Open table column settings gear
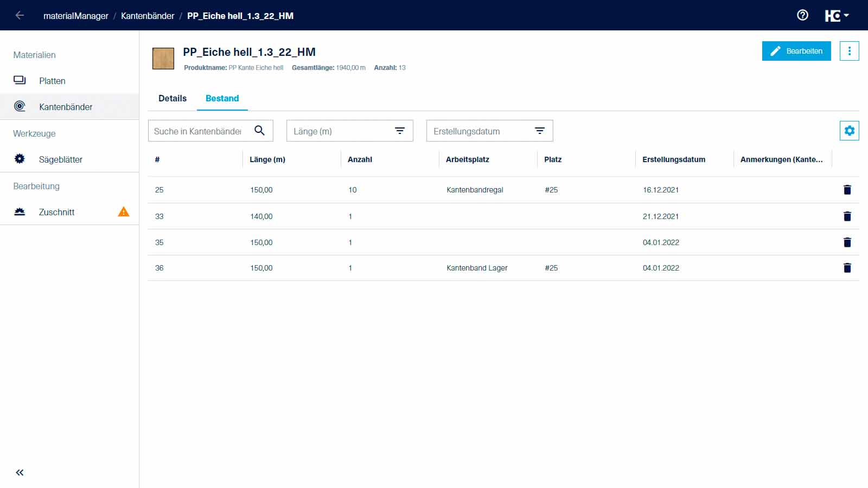Viewport: 868px width, 488px height. coord(849,131)
